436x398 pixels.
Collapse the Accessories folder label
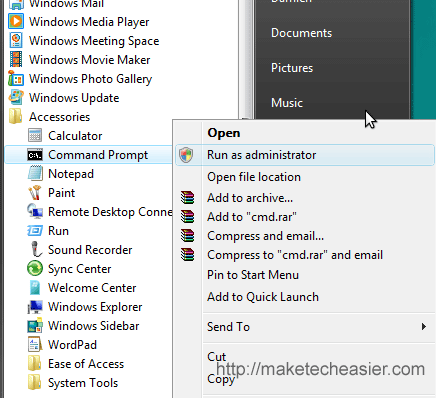pyautogui.click(x=59, y=117)
